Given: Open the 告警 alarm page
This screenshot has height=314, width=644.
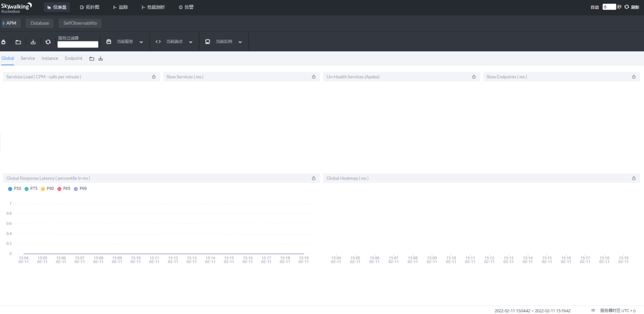Looking at the screenshot, I should click(186, 8).
